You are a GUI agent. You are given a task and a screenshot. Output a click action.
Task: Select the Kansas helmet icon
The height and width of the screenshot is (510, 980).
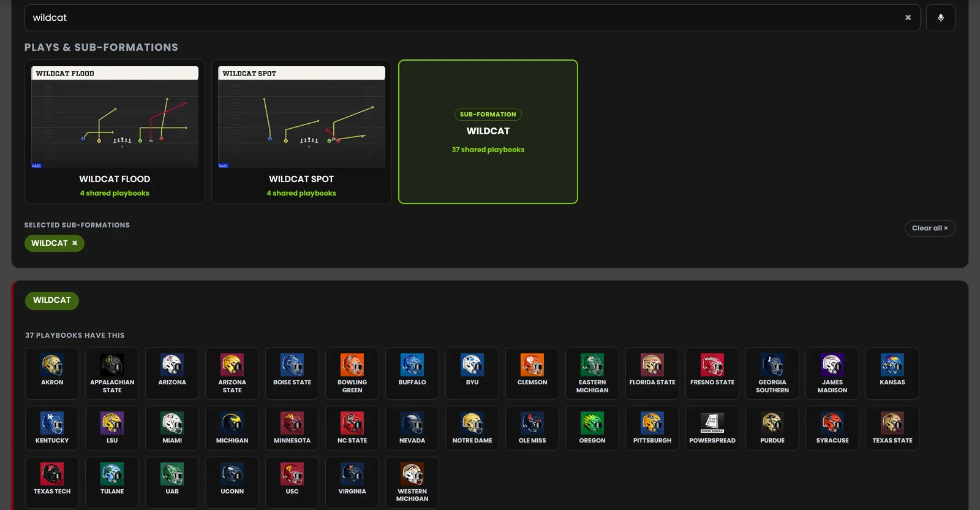892,365
